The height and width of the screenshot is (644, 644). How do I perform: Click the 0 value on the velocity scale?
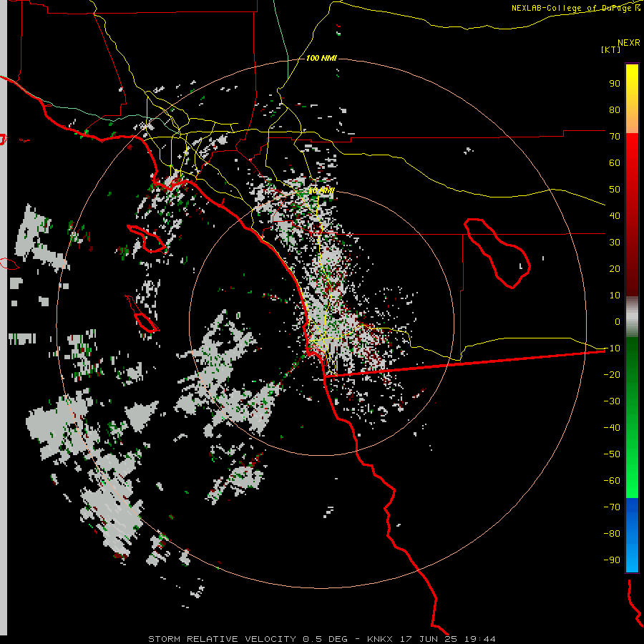coord(618,322)
